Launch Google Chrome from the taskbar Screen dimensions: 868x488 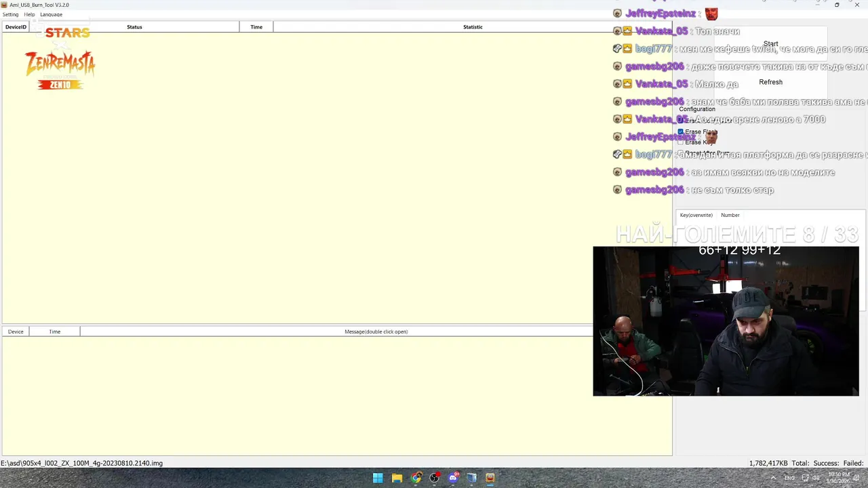point(416,478)
